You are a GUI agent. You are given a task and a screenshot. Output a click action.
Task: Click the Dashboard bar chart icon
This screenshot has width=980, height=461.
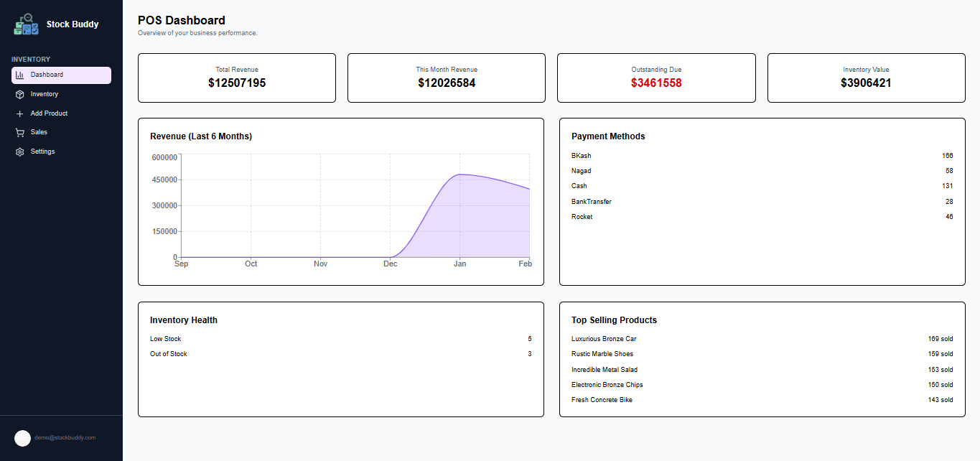click(20, 75)
